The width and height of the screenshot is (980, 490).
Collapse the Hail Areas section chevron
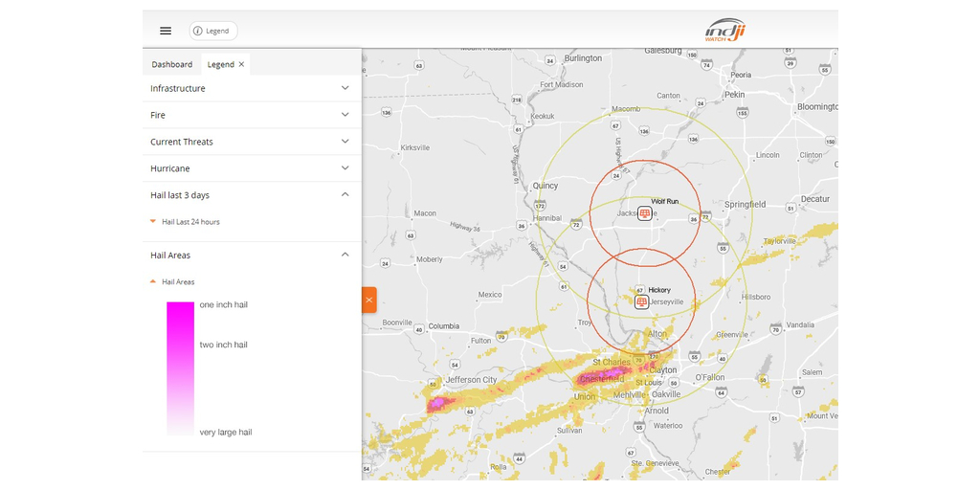click(345, 256)
